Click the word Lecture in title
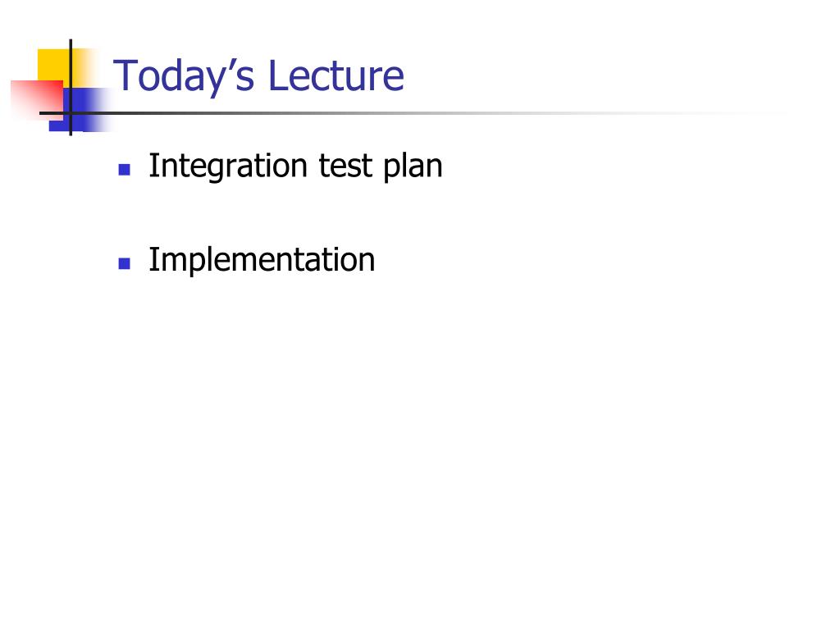The image size is (840, 630). [x=336, y=75]
